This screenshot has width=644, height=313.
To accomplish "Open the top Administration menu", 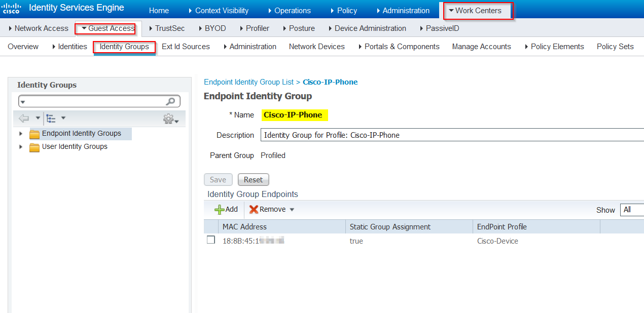I will [x=403, y=11].
